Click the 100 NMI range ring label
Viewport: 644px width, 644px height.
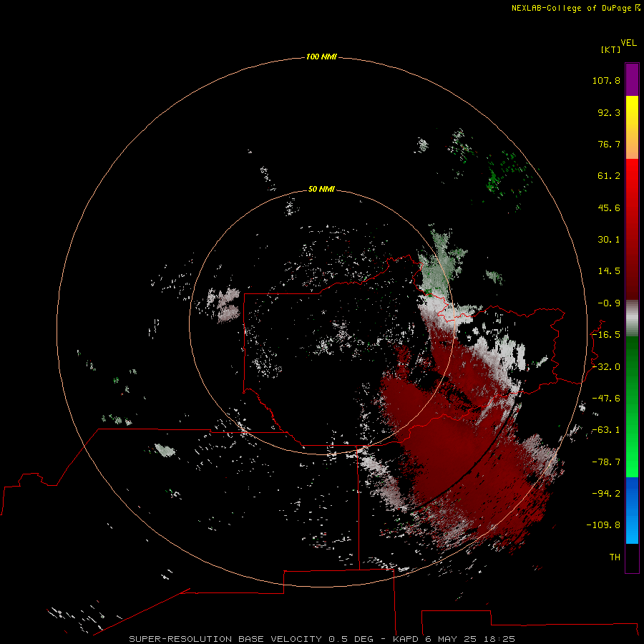(321, 57)
